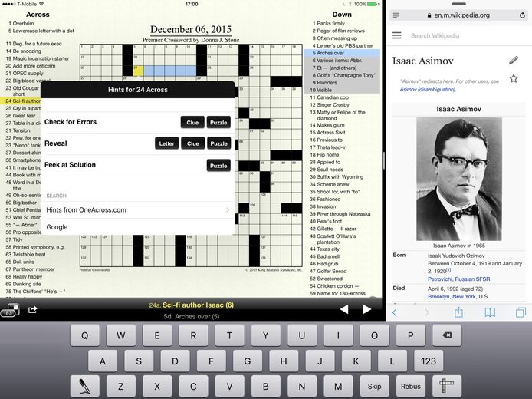The image size is (532, 399).
Task: Show Safari tabs overview
Action: 521,312
